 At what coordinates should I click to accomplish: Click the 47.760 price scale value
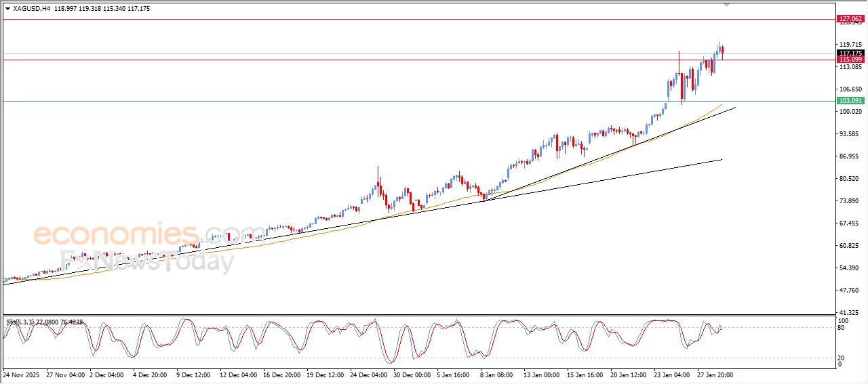[850, 291]
